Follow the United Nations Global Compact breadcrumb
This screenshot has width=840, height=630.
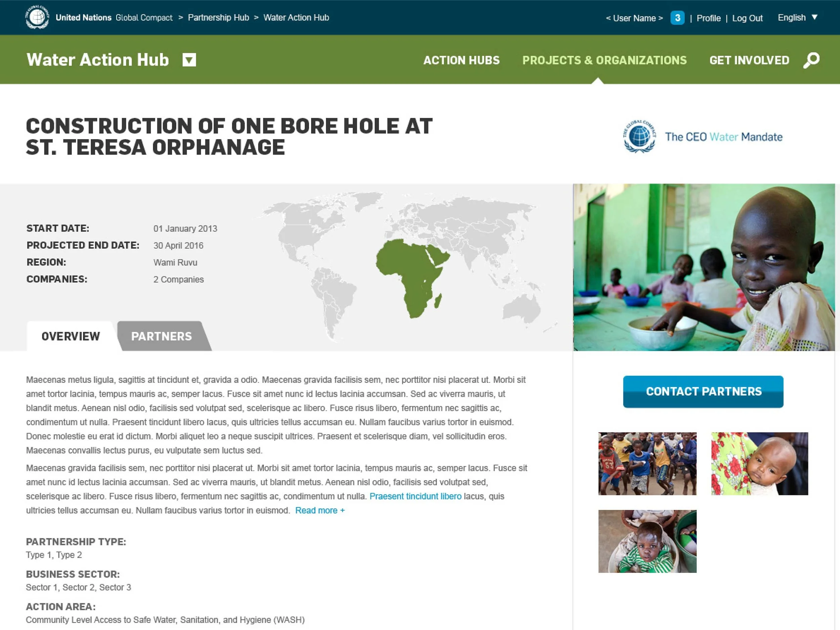[114, 17]
